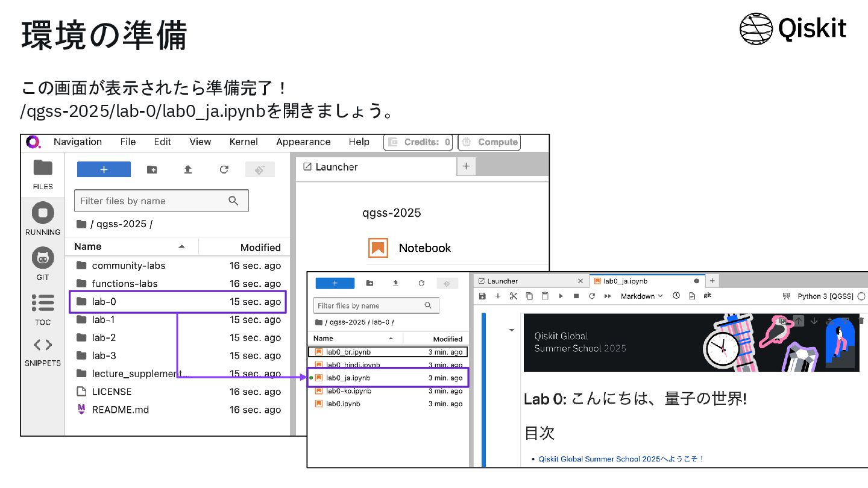Restart kernel and run all cells
868x488 pixels.
(x=608, y=296)
